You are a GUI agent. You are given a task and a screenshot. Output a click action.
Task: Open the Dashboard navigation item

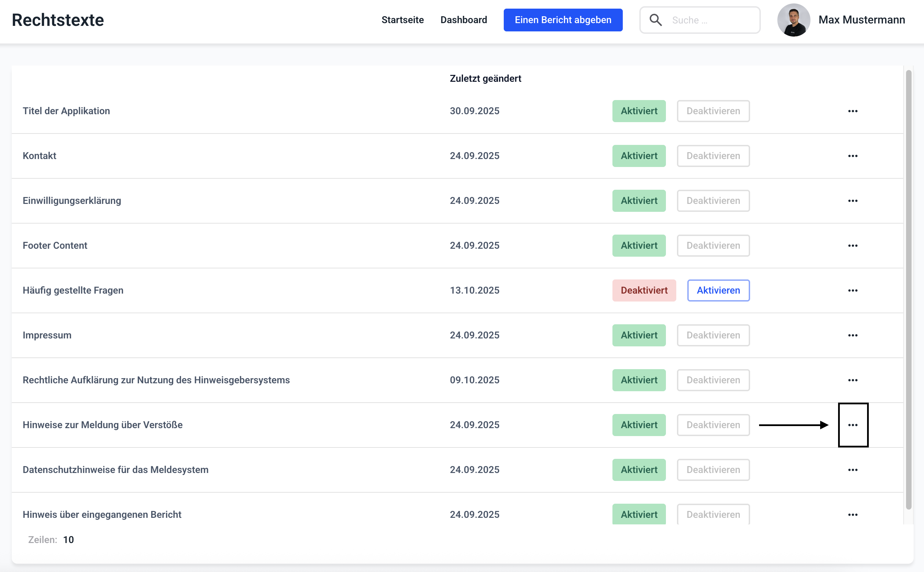[463, 20]
